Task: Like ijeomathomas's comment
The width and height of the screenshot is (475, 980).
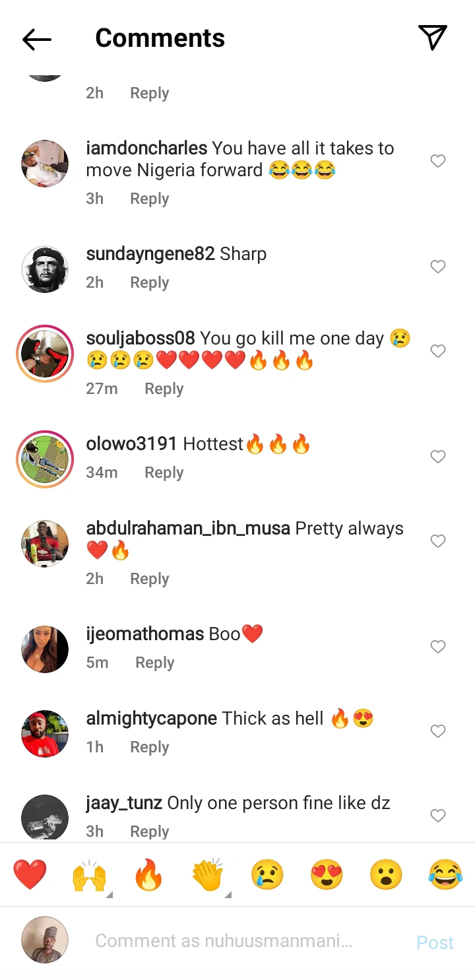Action: [x=437, y=647]
